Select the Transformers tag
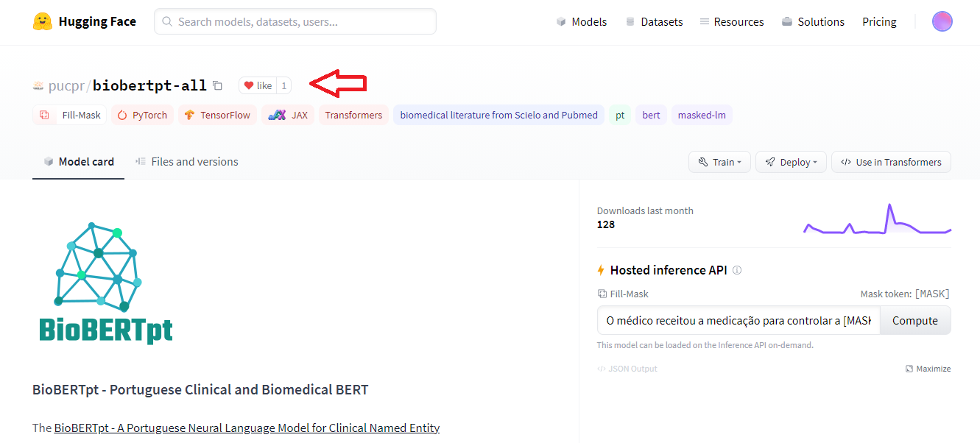 click(353, 115)
